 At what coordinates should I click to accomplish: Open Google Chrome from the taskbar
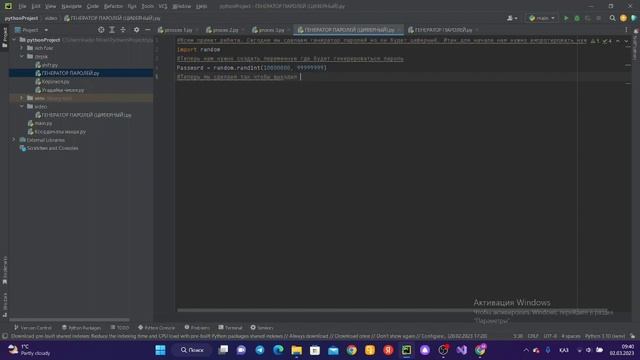[x=351, y=350]
